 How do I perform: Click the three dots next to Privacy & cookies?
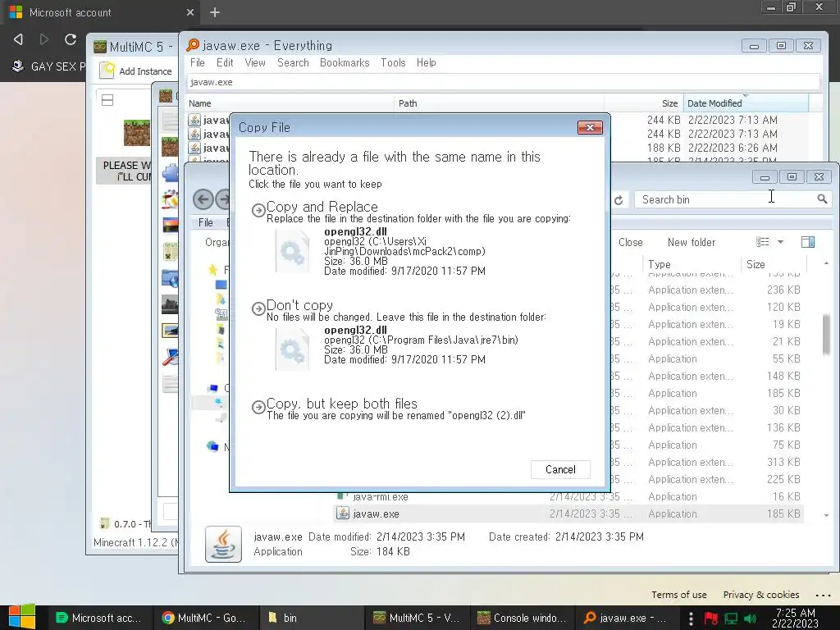click(822, 595)
